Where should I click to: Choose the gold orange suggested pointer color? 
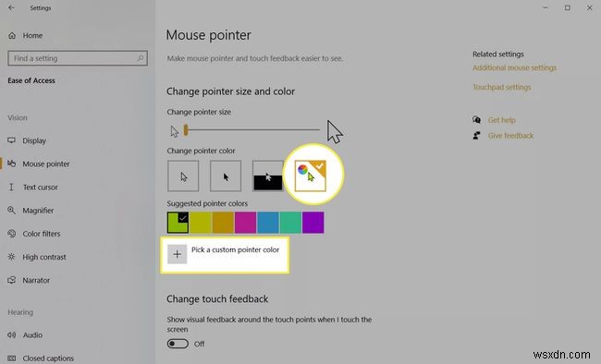(x=223, y=223)
